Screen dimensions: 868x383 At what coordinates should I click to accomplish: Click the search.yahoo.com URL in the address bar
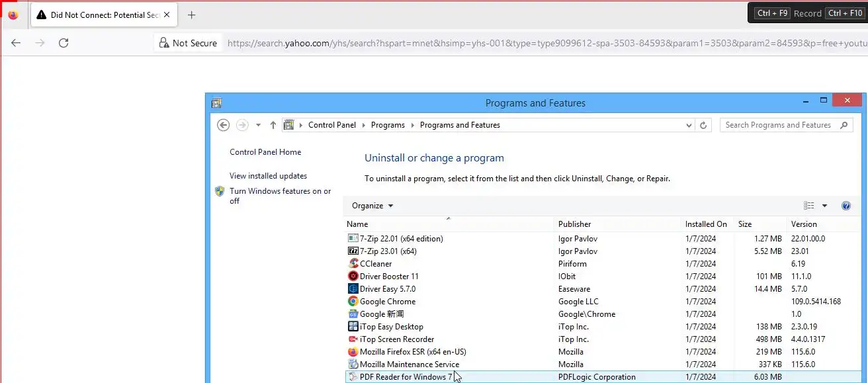(x=547, y=43)
